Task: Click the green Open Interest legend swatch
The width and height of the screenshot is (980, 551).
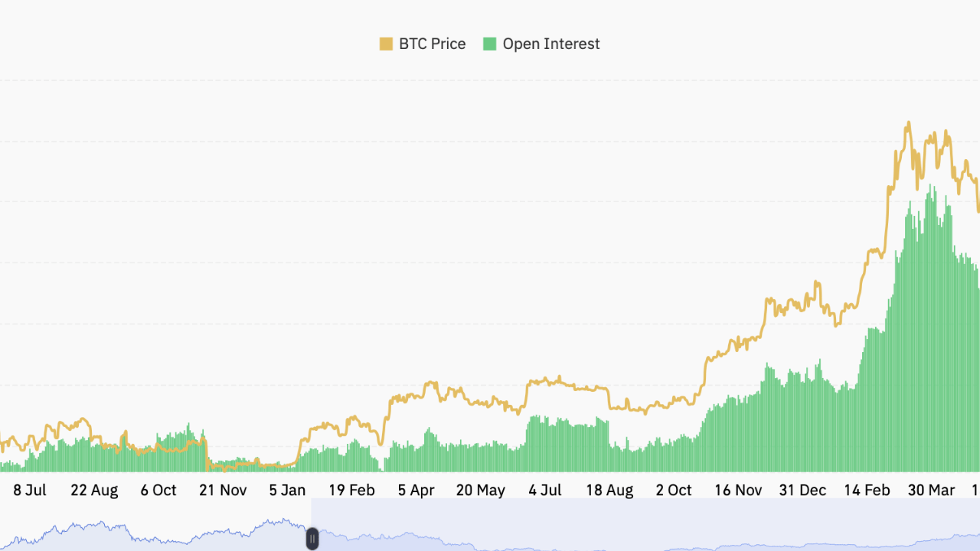Action: click(489, 44)
